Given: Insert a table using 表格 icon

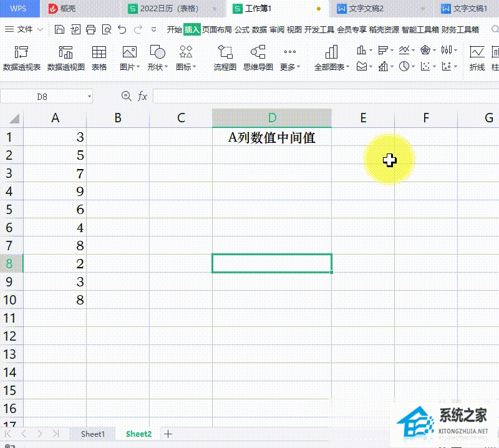Looking at the screenshot, I should coord(99,57).
